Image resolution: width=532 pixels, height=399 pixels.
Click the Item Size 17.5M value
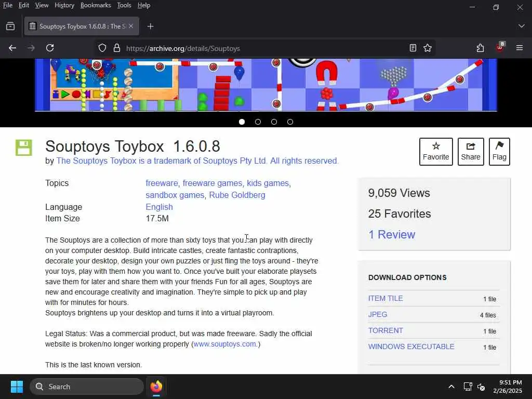click(x=157, y=219)
